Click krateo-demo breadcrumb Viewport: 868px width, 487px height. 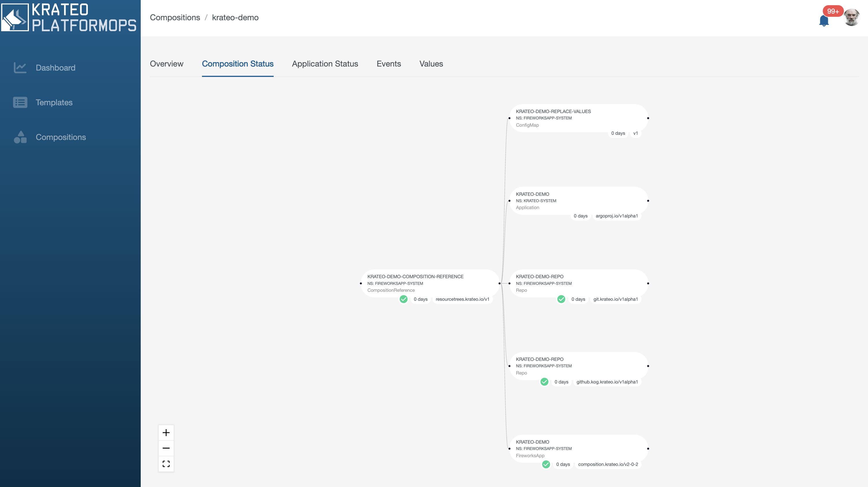tap(235, 18)
